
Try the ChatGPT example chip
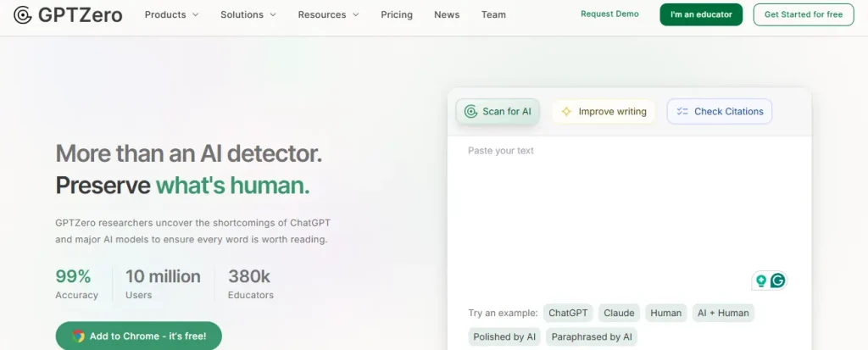coord(568,313)
